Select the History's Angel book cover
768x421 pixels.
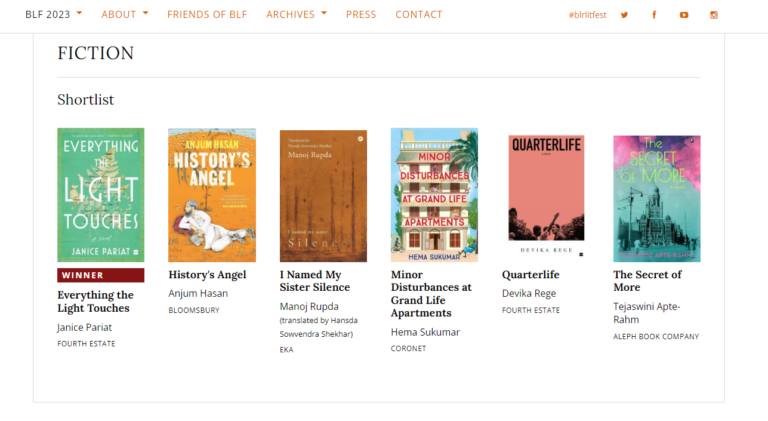pos(212,195)
